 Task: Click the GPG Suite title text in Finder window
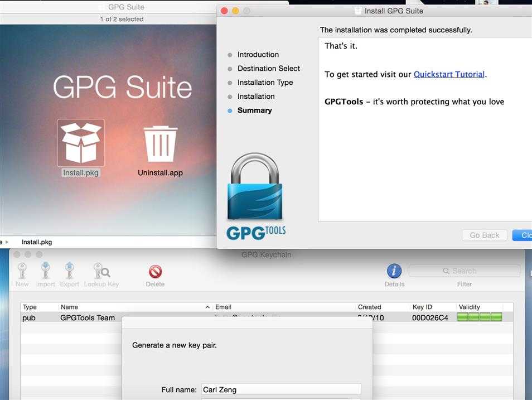click(x=126, y=7)
